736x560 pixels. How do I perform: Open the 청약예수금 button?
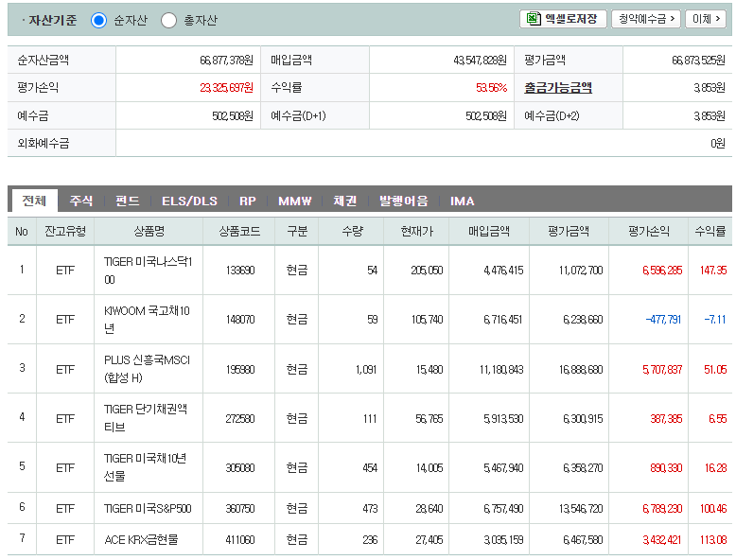point(646,19)
